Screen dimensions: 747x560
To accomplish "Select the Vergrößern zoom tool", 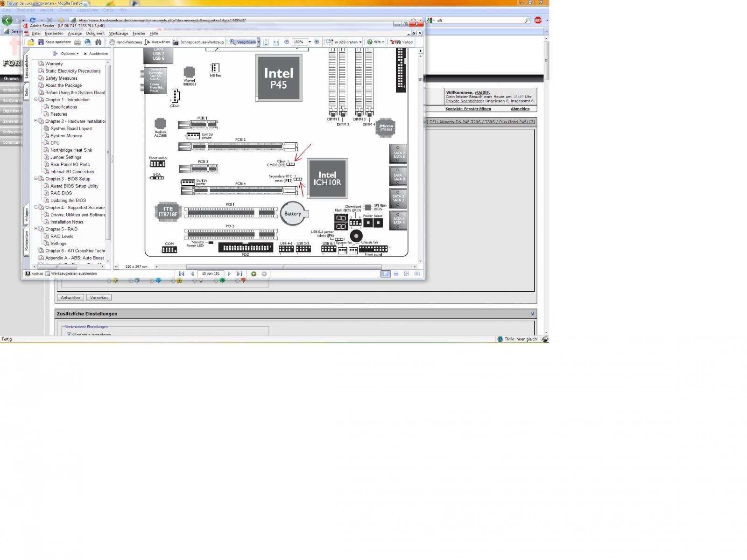I will (243, 42).
